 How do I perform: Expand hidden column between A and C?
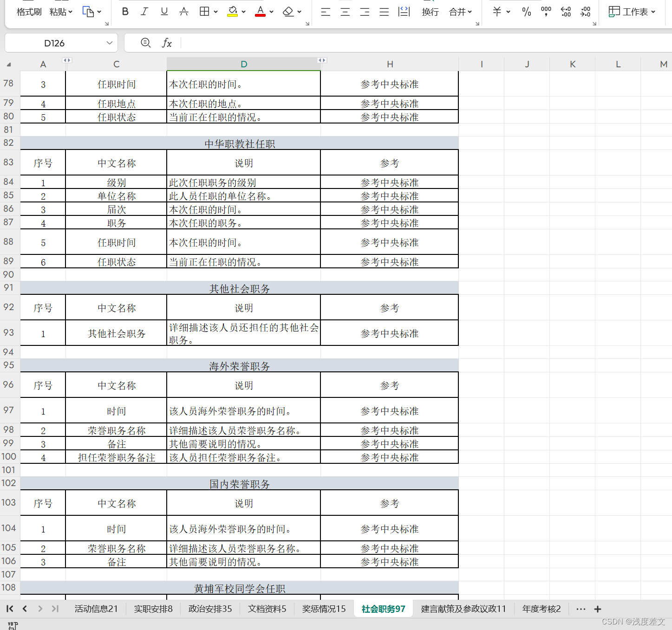point(67,60)
